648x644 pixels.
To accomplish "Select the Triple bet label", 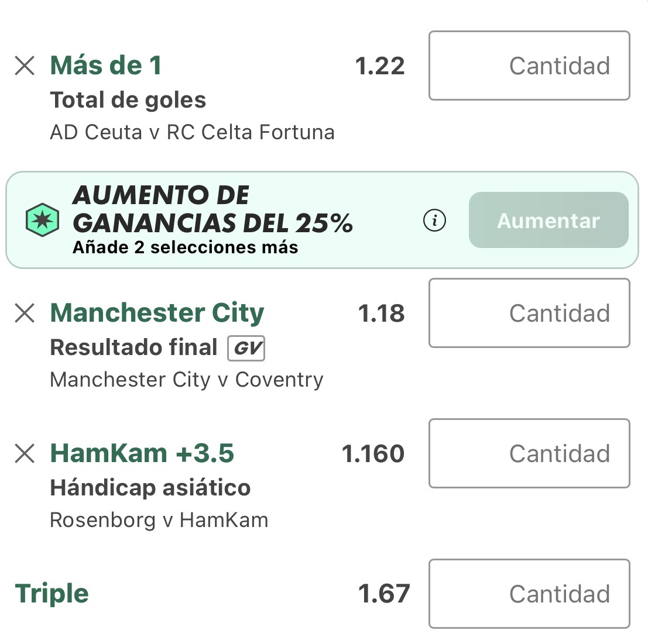I will (52, 594).
